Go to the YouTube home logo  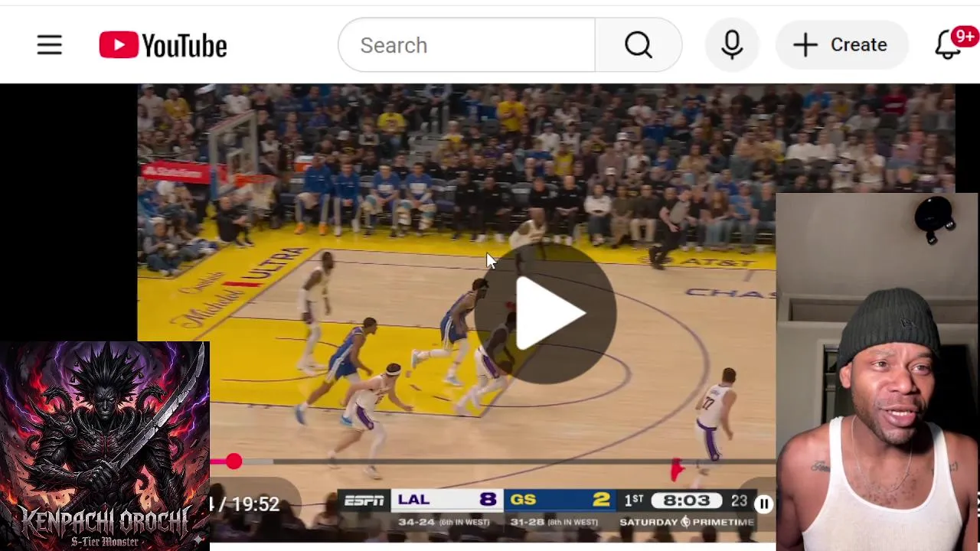(163, 45)
